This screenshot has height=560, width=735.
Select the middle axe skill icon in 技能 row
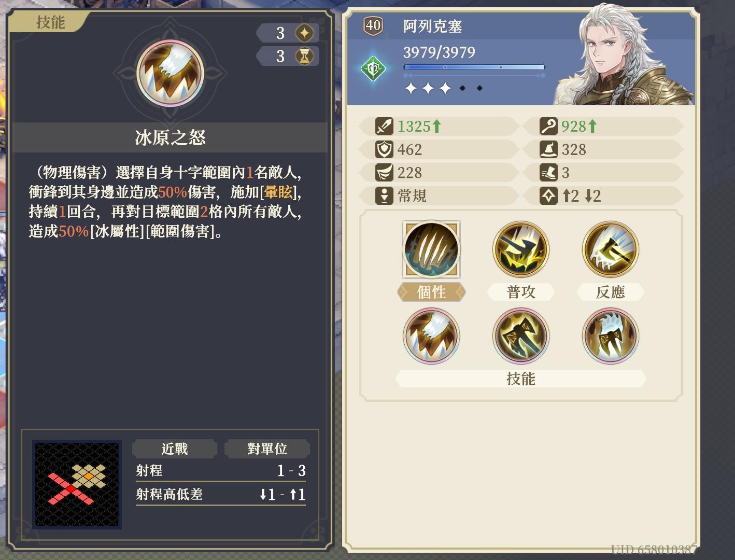pyautogui.click(x=520, y=336)
